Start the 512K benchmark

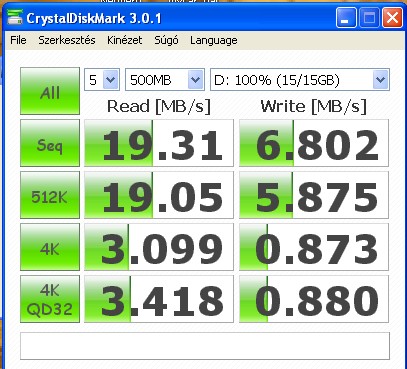click(50, 195)
